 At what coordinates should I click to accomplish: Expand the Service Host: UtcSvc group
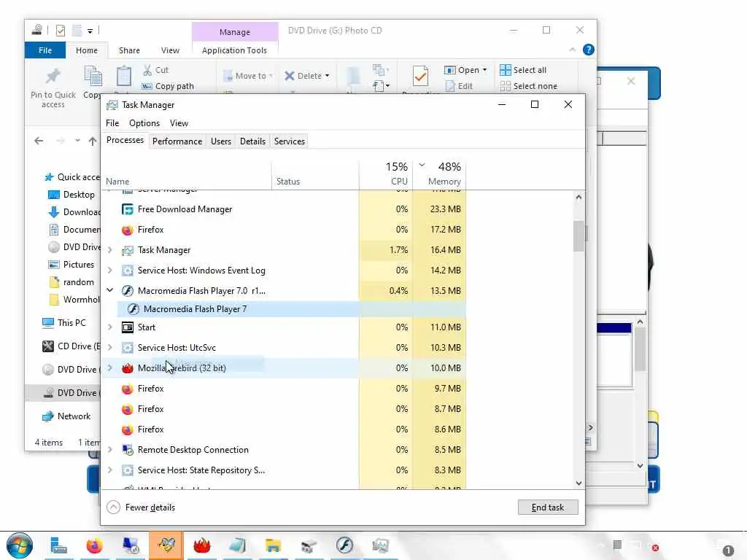(110, 348)
